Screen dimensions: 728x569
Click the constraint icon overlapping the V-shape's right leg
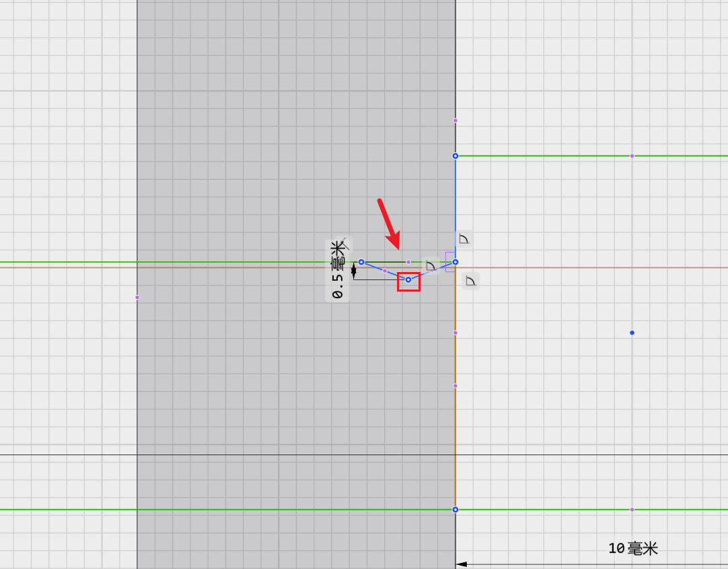pos(431,266)
